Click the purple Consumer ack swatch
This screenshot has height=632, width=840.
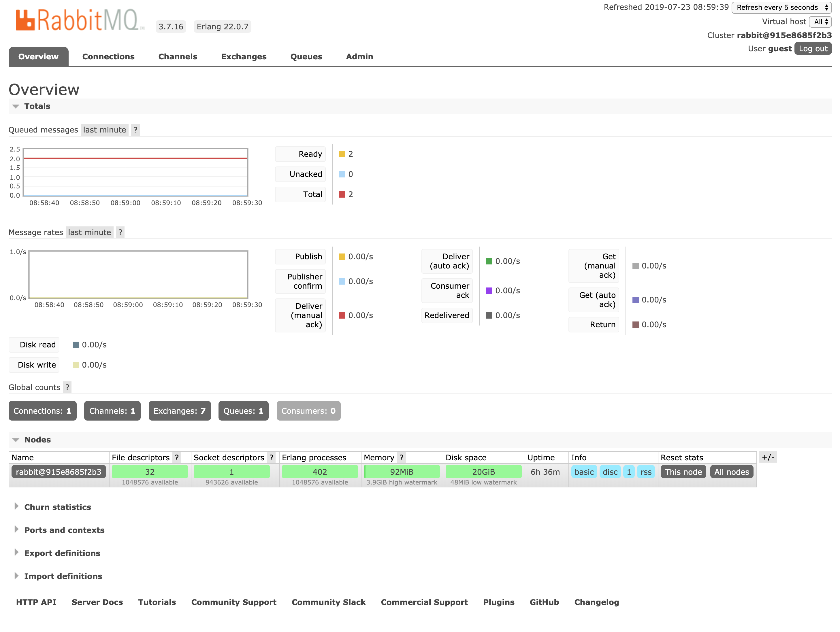(x=489, y=290)
